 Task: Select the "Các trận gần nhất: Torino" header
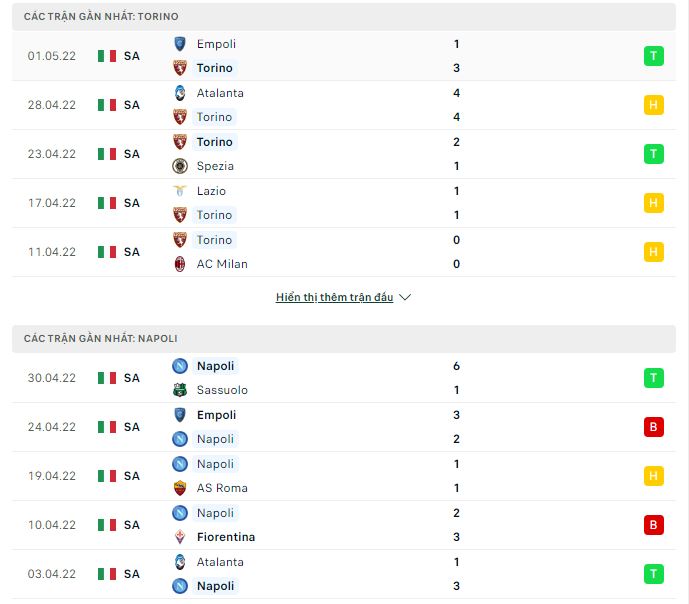[x=102, y=17]
